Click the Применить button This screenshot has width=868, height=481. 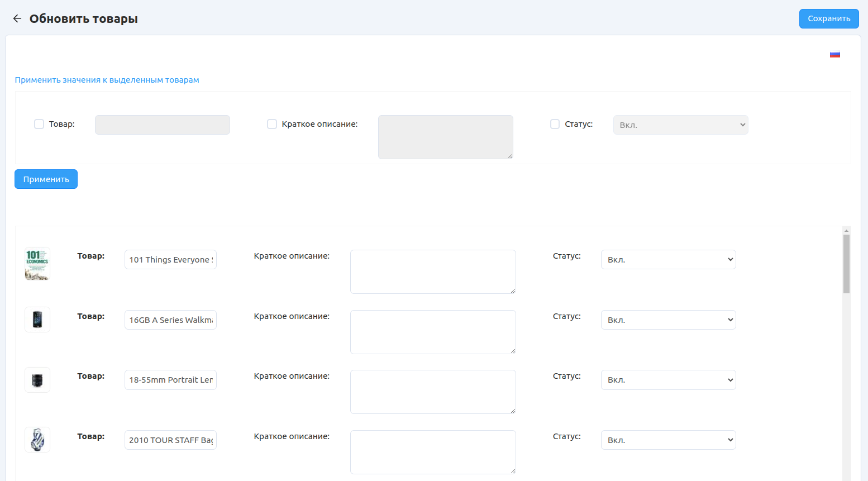point(46,179)
